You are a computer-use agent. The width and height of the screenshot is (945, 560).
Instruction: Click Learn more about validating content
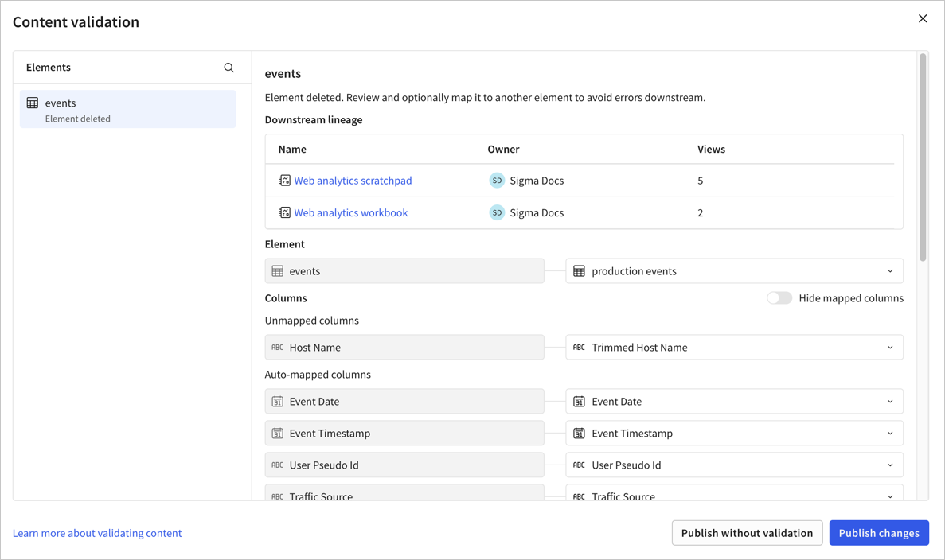pos(97,533)
